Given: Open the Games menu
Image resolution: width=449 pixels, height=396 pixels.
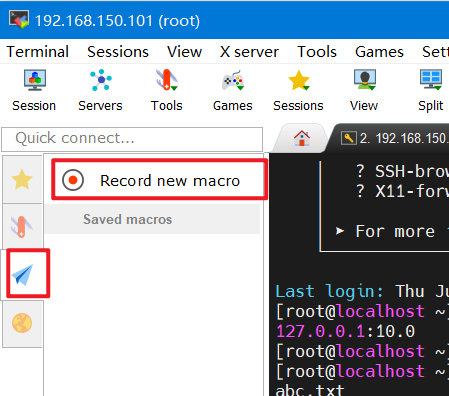Looking at the screenshot, I should pos(379,52).
